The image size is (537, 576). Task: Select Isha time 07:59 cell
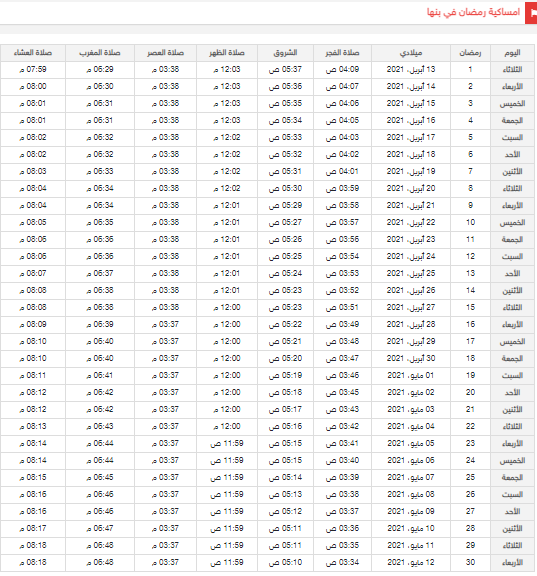pyautogui.click(x=33, y=69)
